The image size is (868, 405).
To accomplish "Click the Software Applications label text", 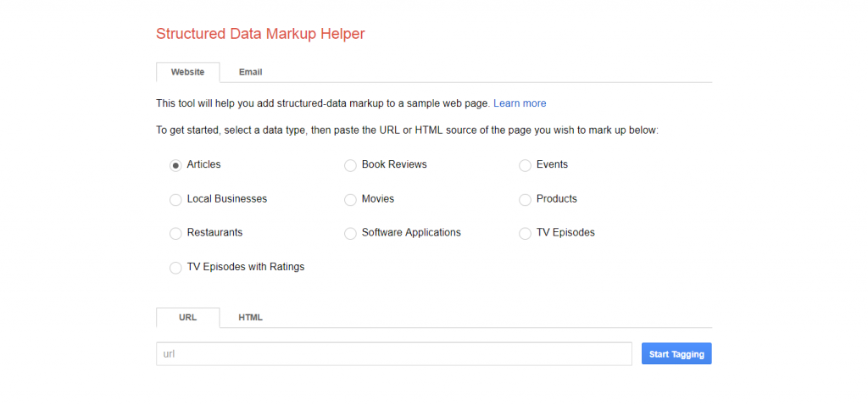I will tap(411, 232).
